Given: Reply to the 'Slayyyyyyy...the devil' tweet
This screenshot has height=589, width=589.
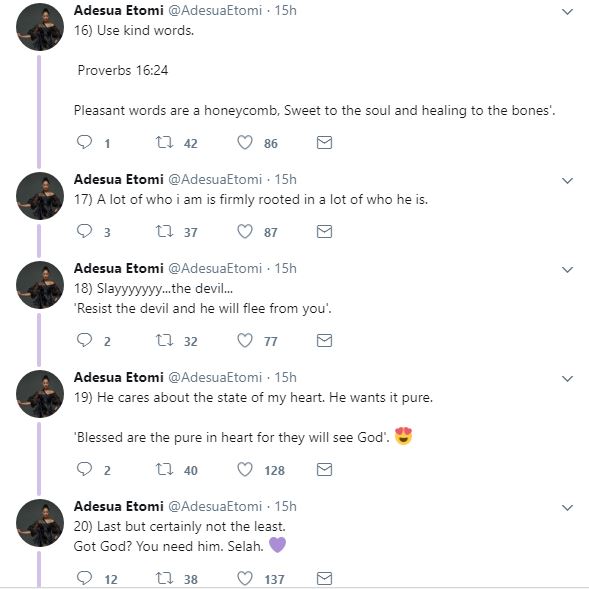Looking at the screenshot, I should [x=84, y=340].
